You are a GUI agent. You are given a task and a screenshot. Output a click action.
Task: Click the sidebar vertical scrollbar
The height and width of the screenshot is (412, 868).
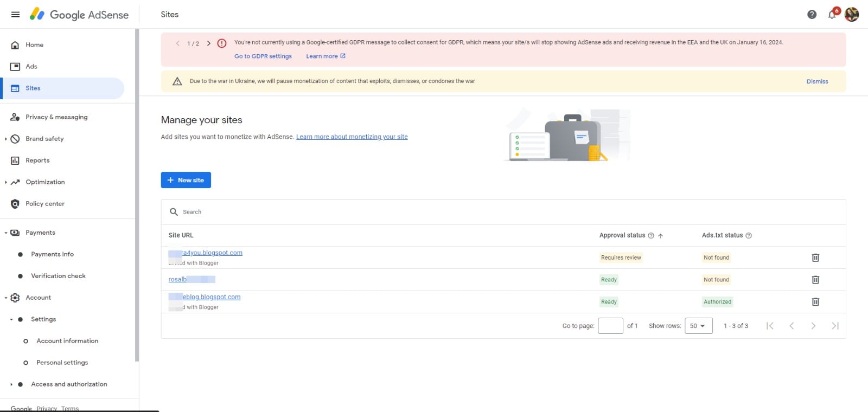137,195
